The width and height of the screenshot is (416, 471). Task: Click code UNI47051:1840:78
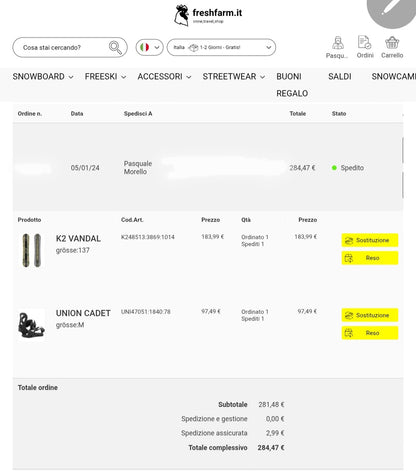tap(146, 312)
